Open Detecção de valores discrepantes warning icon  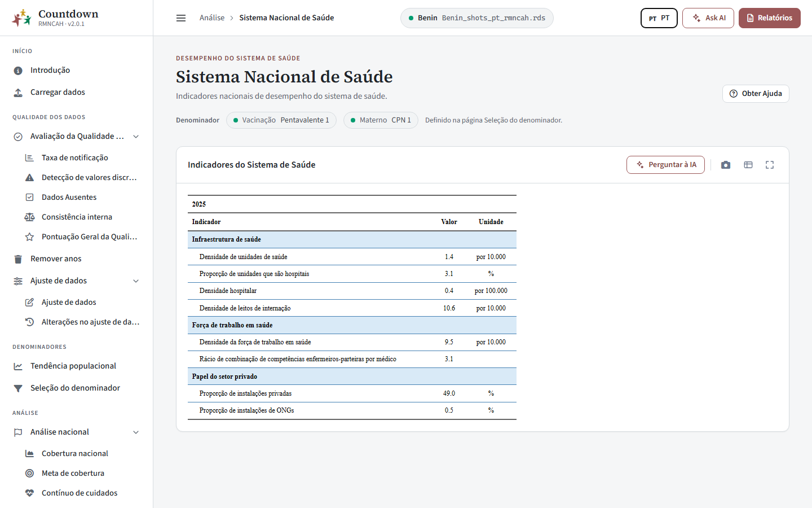pos(29,178)
